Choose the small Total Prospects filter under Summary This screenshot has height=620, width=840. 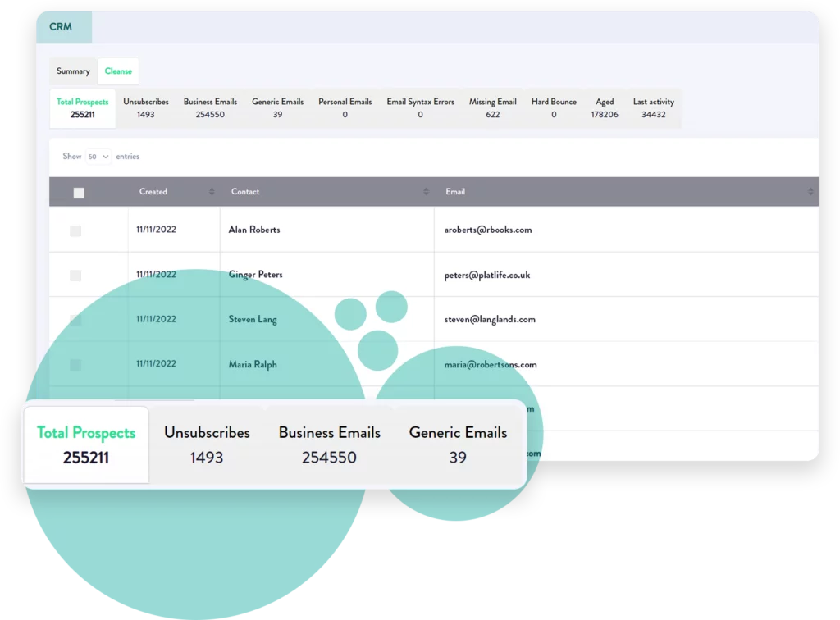(83, 108)
